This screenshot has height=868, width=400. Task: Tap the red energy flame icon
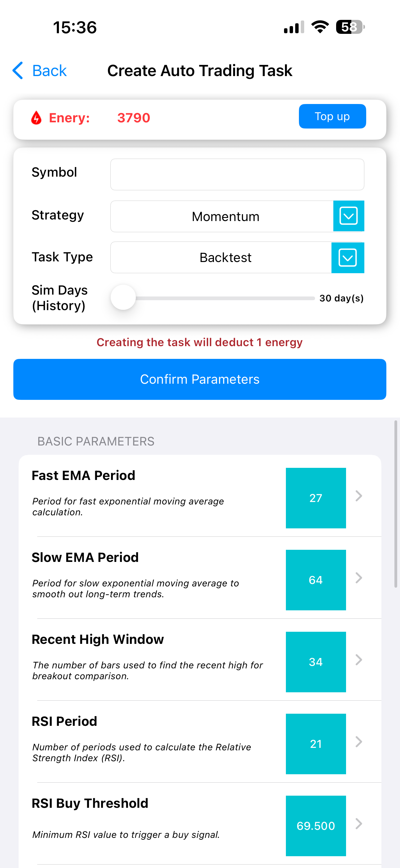click(x=36, y=118)
